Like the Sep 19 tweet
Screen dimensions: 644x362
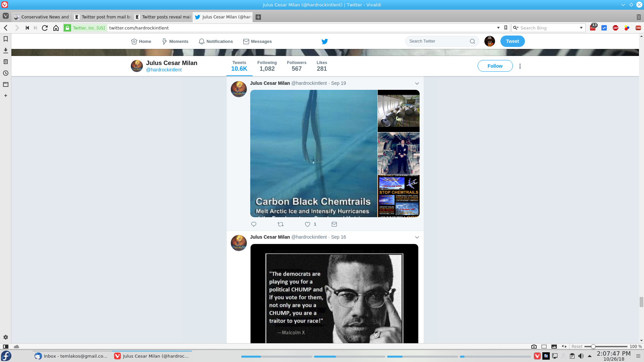(x=308, y=224)
